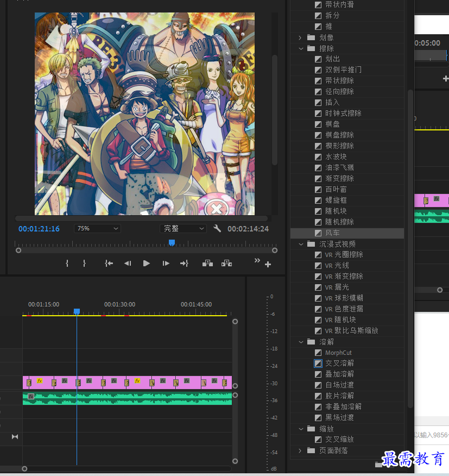Viewport: 449px width, 476px height.
Task: Open the wrench settings menu
Action: pos(217,228)
